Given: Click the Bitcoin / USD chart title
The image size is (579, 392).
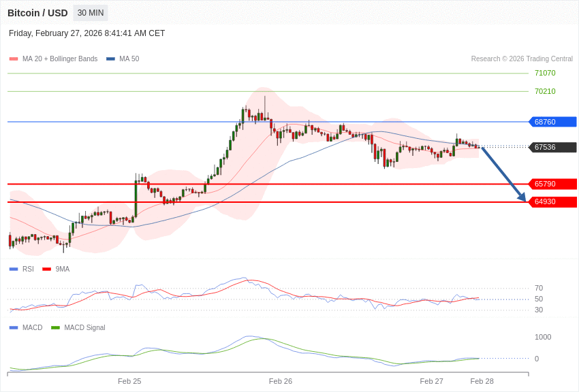Looking at the screenshot, I should coord(37,13).
